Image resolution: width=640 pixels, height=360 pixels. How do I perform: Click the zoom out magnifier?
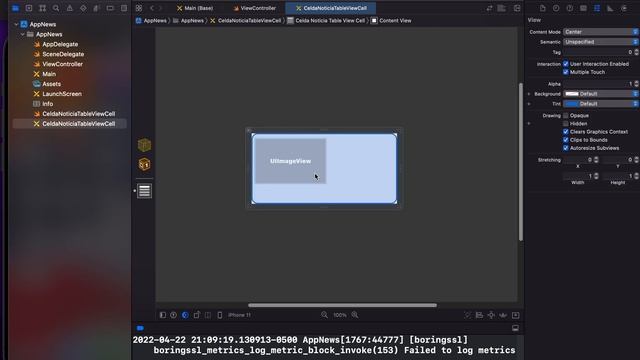click(x=324, y=315)
